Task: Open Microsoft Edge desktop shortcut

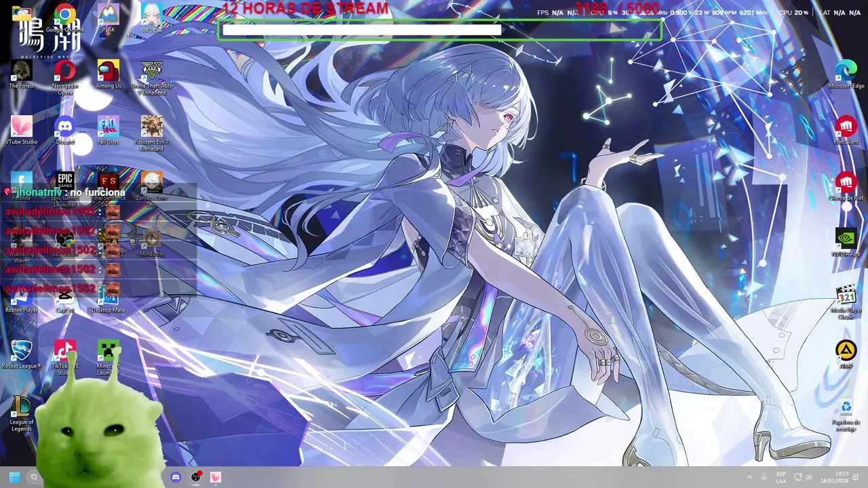Action: click(x=846, y=74)
